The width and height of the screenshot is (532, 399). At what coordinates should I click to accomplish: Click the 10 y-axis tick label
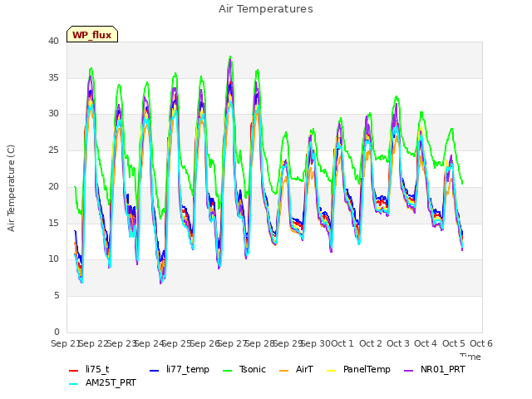[53, 259]
